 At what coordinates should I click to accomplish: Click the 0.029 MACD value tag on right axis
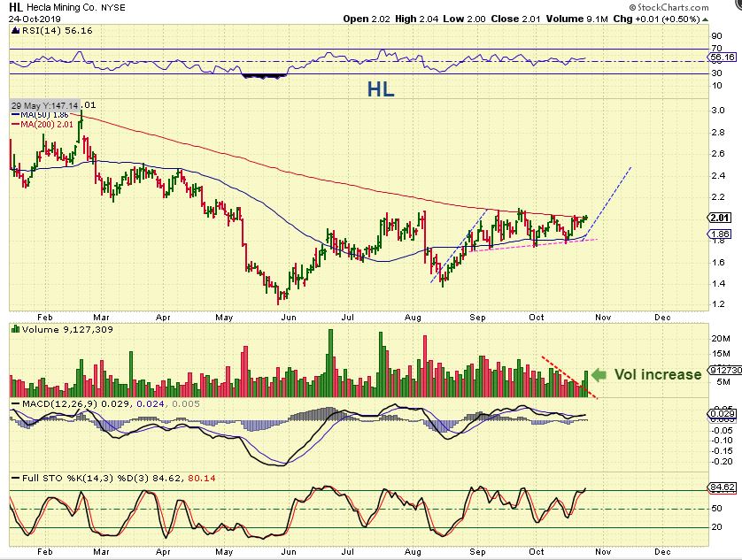point(723,414)
